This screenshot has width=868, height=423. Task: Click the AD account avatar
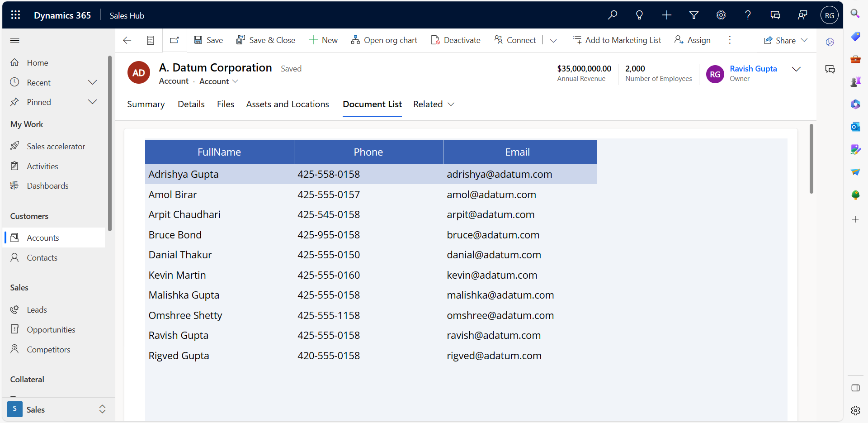click(x=139, y=73)
